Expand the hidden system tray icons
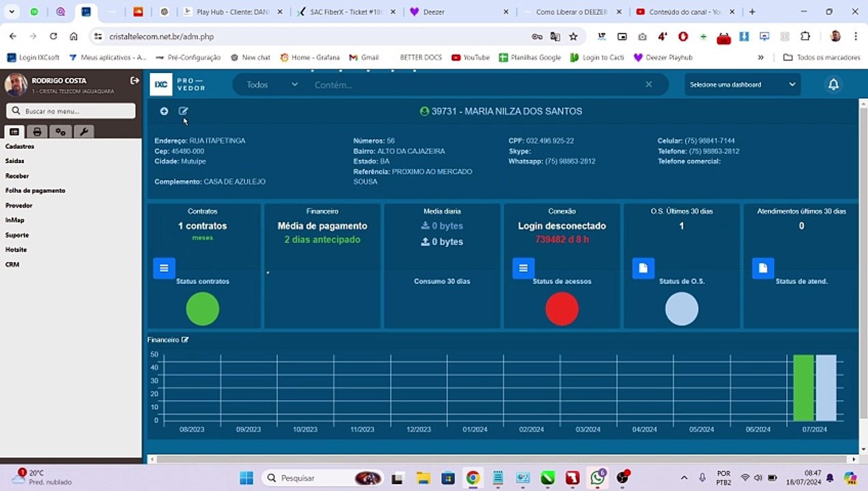This screenshot has height=491, width=868. pyautogui.click(x=684, y=478)
